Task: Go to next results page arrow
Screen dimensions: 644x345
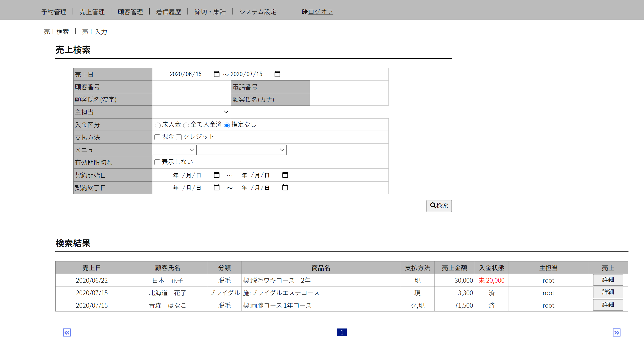Action: tap(617, 332)
